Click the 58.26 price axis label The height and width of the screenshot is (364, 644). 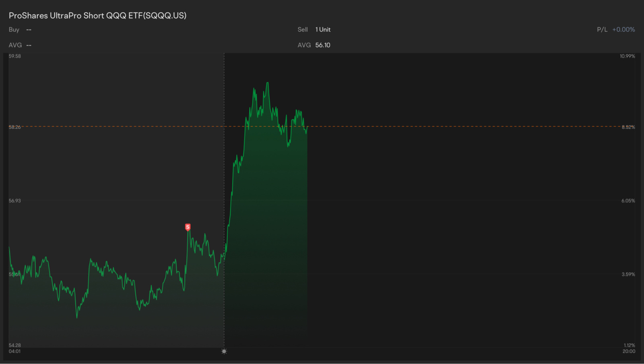pyautogui.click(x=15, y=127)
